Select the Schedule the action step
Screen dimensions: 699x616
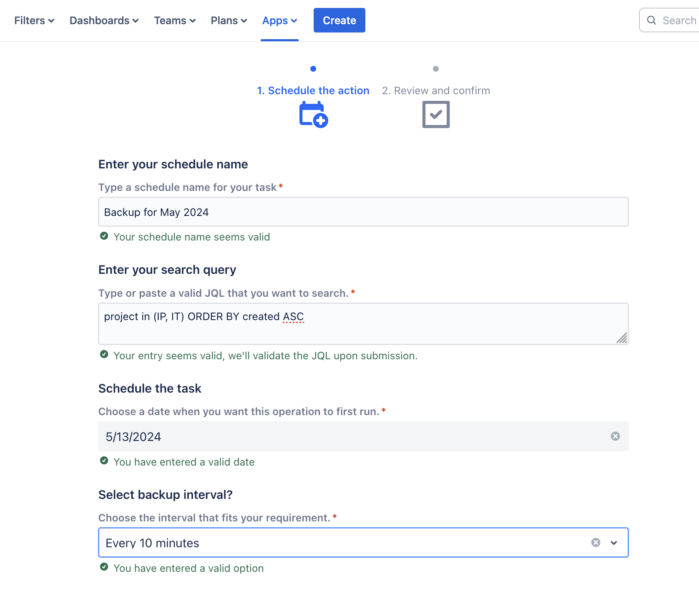pyautogui.click(x=313, y=90)
